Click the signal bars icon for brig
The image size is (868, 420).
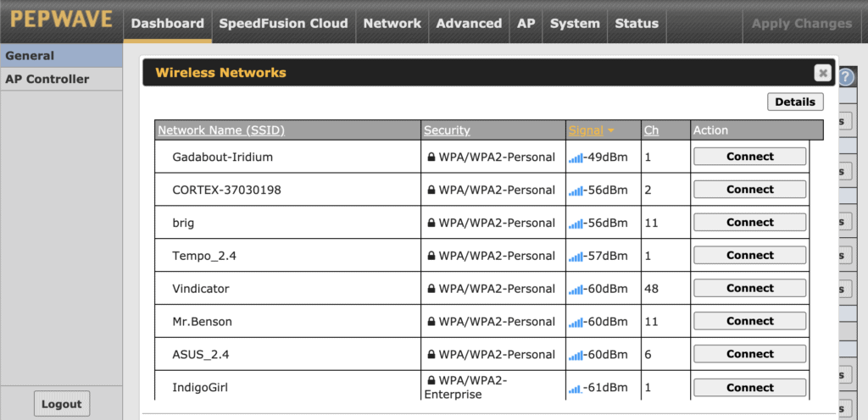click(x=576, y=224)
